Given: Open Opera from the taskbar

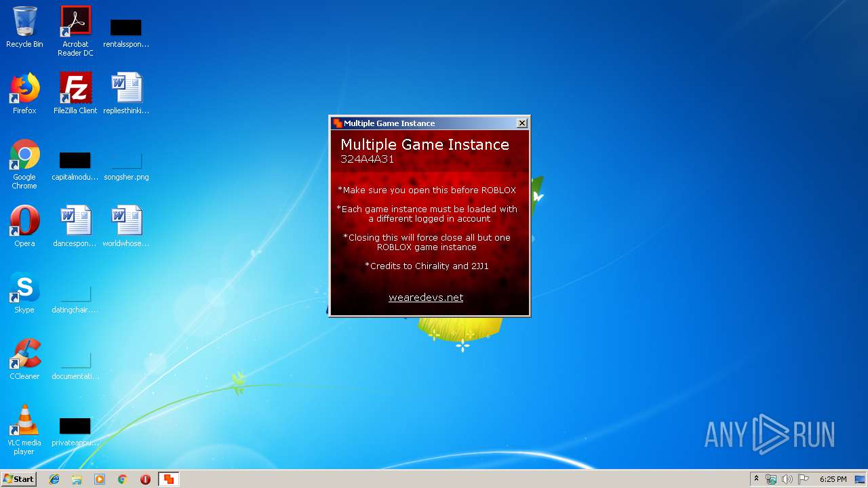Looking at the screenshot, I should tap(145, 479).
